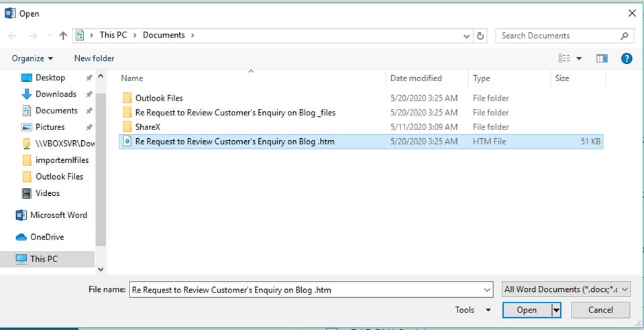The image size is (644, 330).
Task: Create a New folder
Action: click(x=94, y=58)
